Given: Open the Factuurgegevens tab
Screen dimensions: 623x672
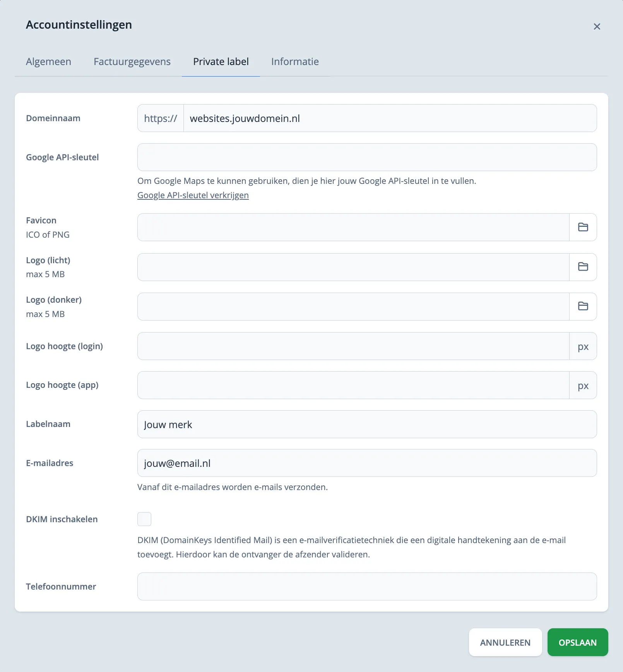Looking at the screenshot, I should pos(132,62).
